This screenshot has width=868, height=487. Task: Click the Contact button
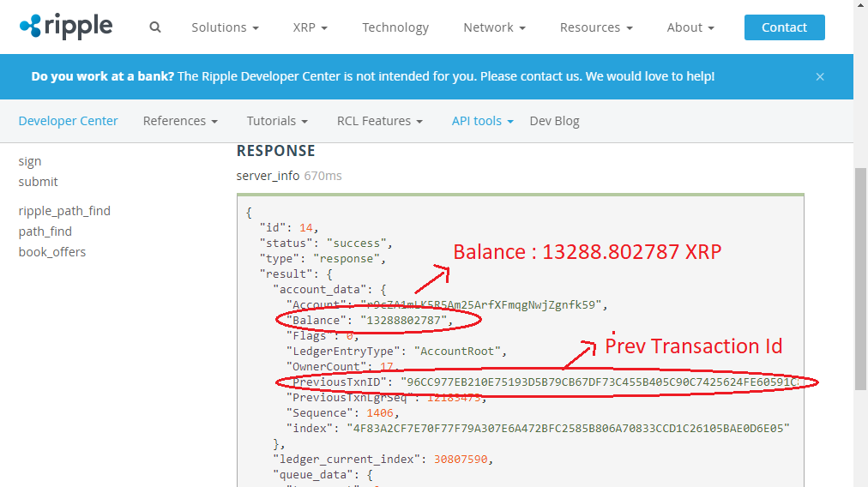[785, 27]
